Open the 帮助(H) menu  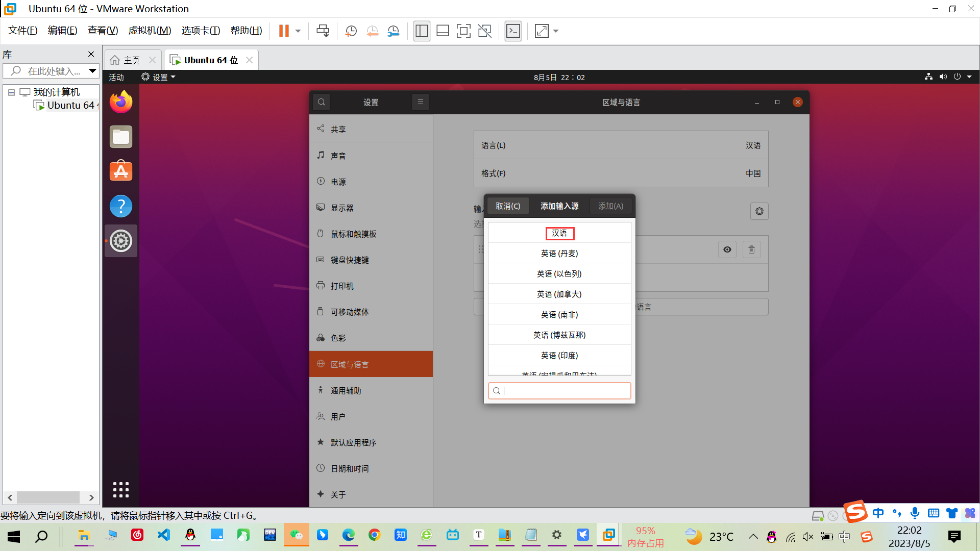pos(246,31)
